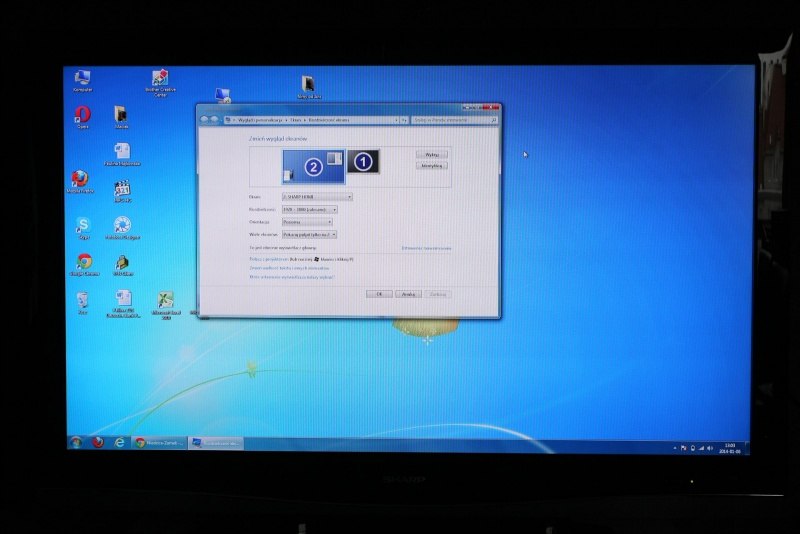800x534 pixels.
Task: Open Google Chrome desktop shortcut
Action: tap(83, 262)
